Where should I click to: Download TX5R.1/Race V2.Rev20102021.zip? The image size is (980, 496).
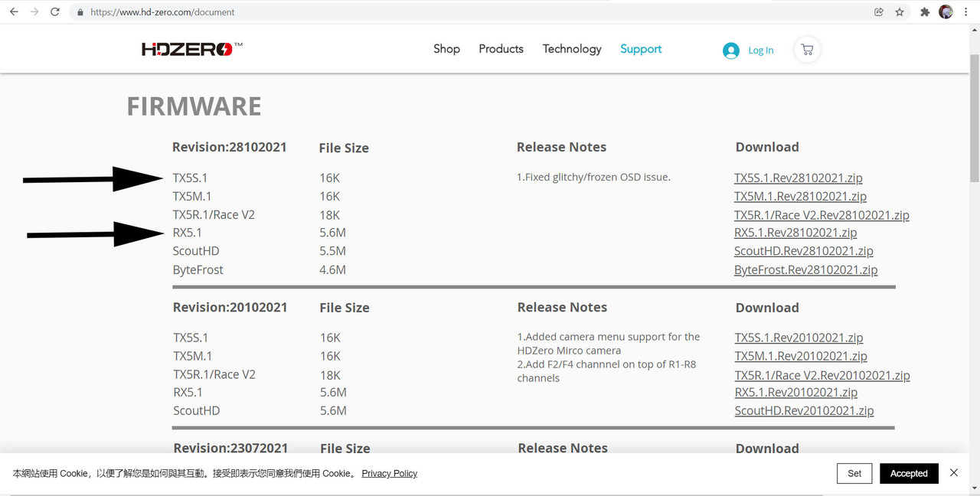(x=822, y=375)
